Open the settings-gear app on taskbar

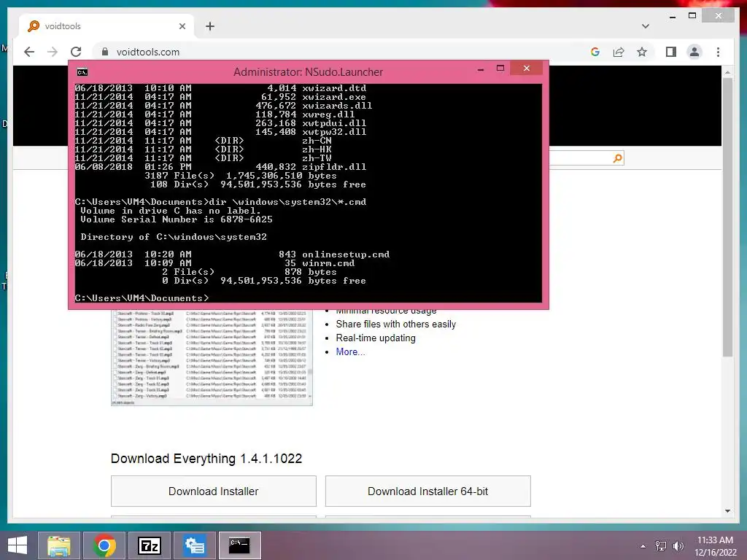tap(194, 545)
